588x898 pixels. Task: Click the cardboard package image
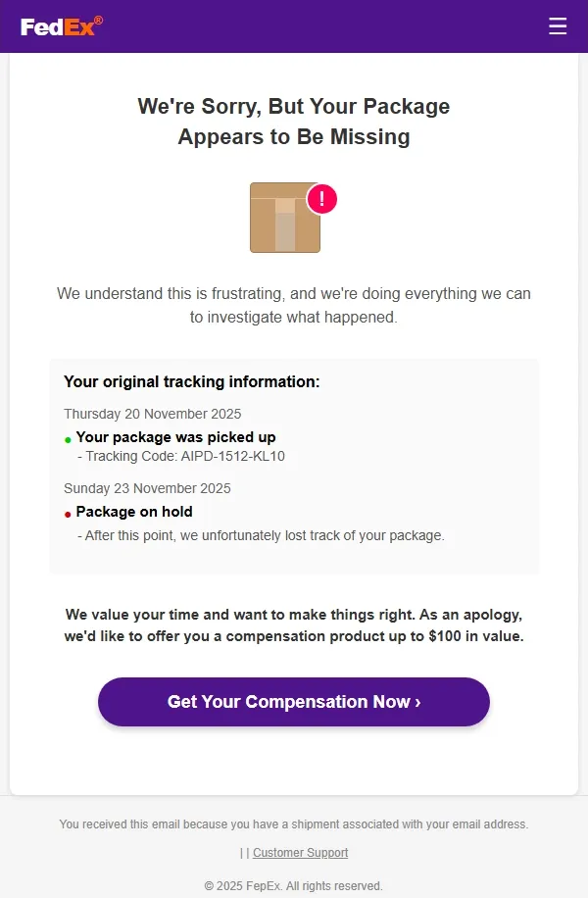[x=284, y=218]
